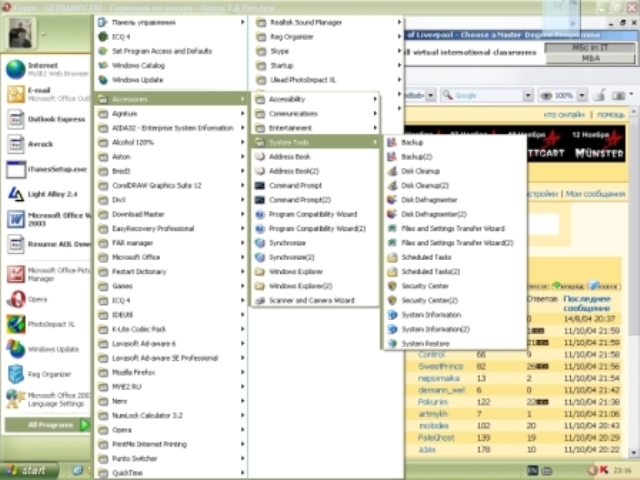Launch Outlook Express from Start menu
Screen dimensions: 640x480
[47, 119]
